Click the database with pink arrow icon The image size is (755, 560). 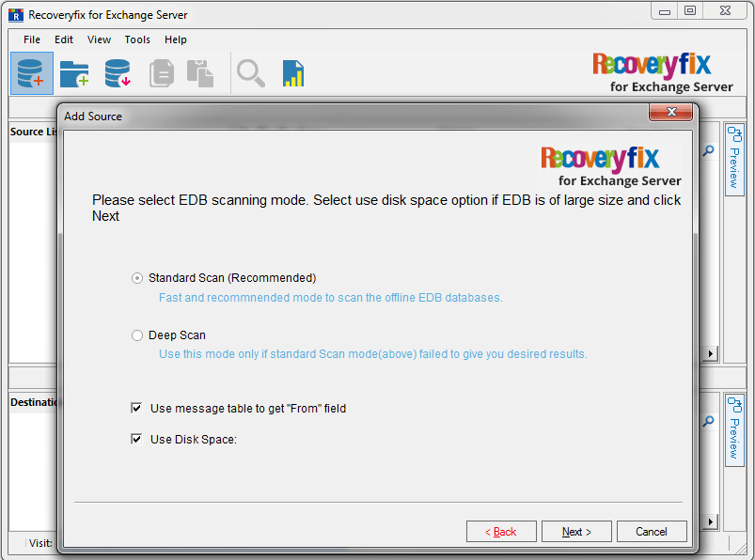pyautogui.click(x=118, y=73)
